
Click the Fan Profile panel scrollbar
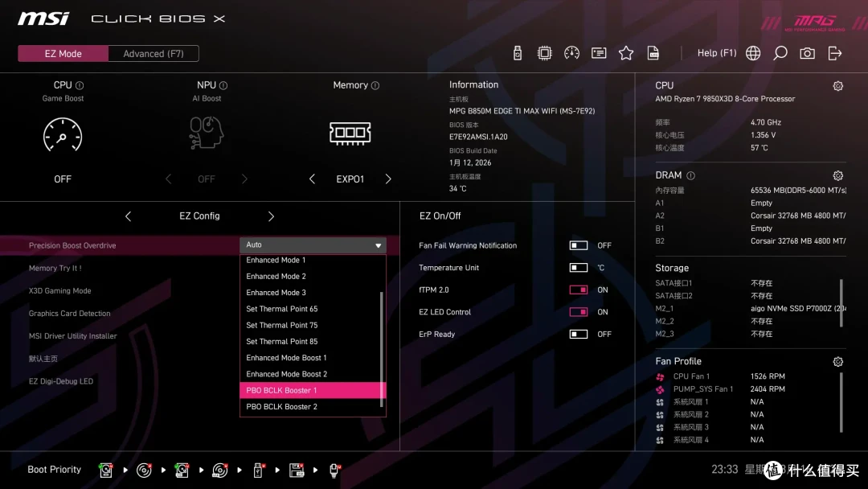841,402
